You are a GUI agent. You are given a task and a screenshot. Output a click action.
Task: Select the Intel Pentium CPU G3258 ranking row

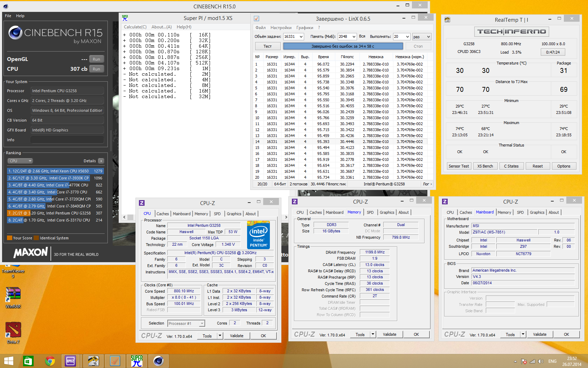(55, 213)
